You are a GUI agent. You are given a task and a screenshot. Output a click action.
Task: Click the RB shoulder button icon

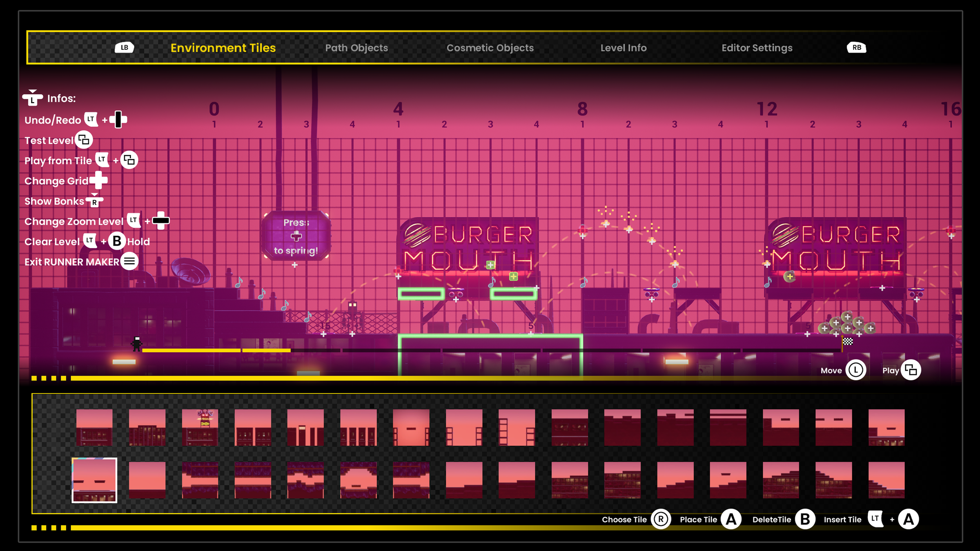857,47
